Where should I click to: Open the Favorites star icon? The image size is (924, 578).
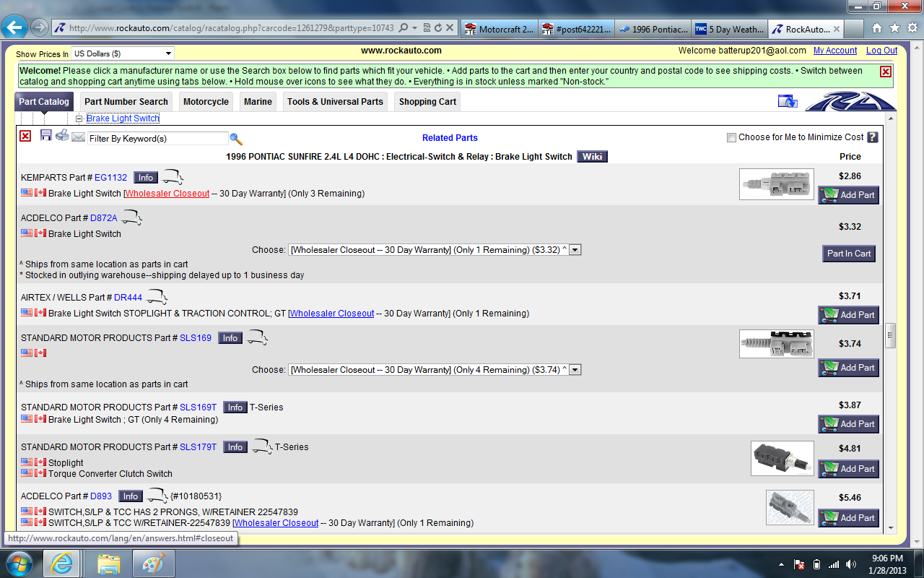pyautogui.click(x=894, y=28)
